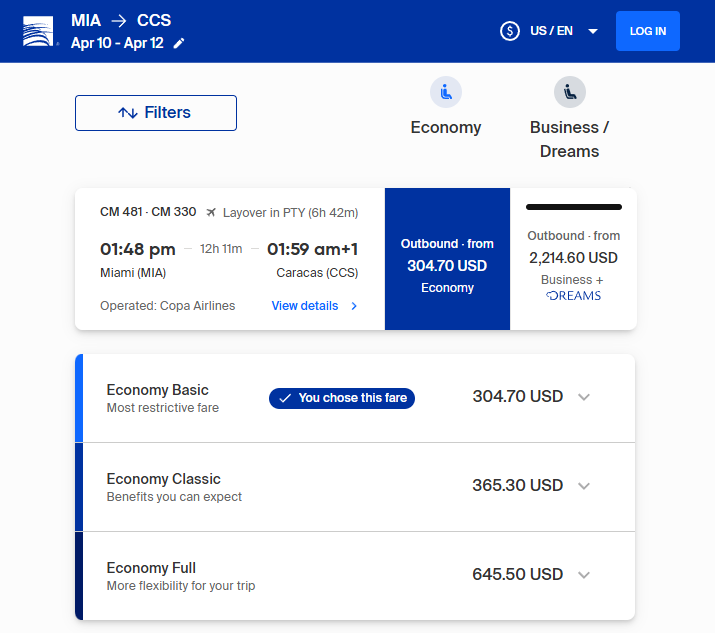Expand the Economy Classic fare details
The width and height of the screenshot is (715, 633).
coord(584,486)
